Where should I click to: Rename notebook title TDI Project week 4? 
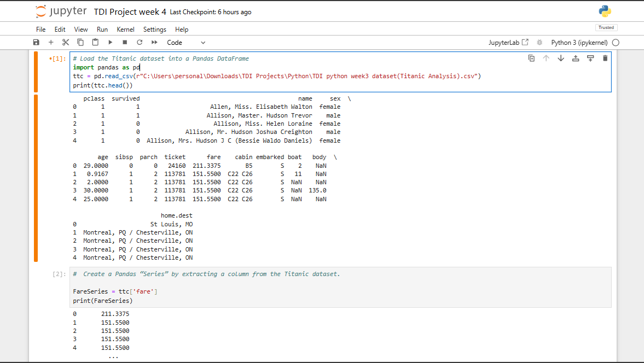pyautogui.click(x=130, y=12)
